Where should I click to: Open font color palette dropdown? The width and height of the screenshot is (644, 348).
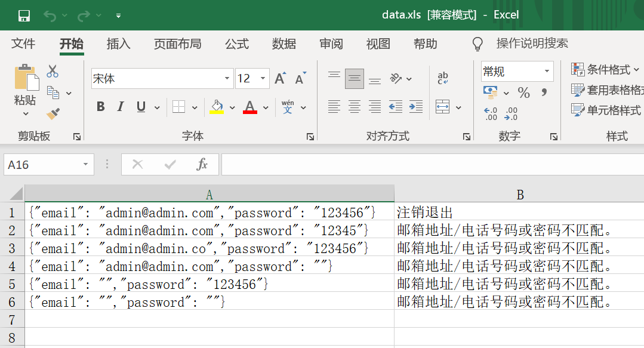(x=266, y=107)
